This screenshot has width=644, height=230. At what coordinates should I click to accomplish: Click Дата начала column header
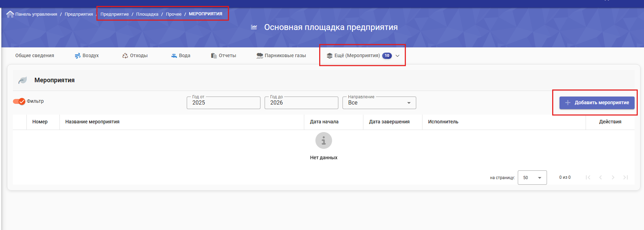coord(324,122)
